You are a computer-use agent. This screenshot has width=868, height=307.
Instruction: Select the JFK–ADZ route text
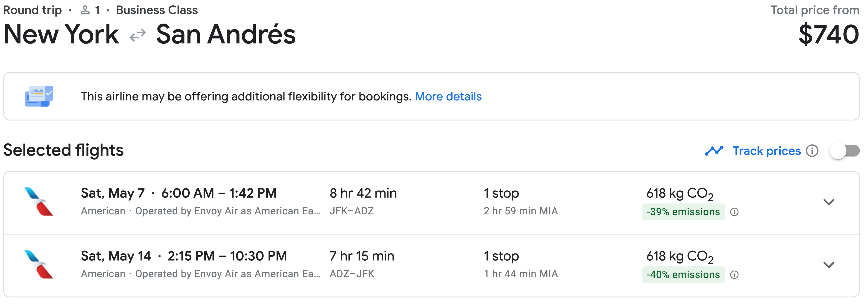tap(352, 211)
